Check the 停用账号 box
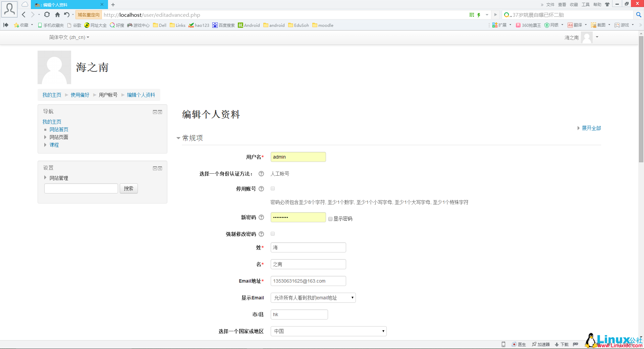The width and height of the screenshot is (644, 349). (x=273, y=188)
